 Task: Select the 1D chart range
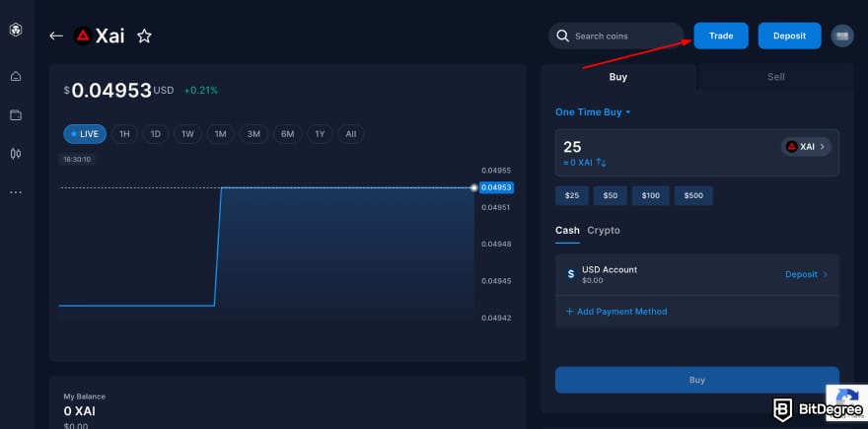156,134
